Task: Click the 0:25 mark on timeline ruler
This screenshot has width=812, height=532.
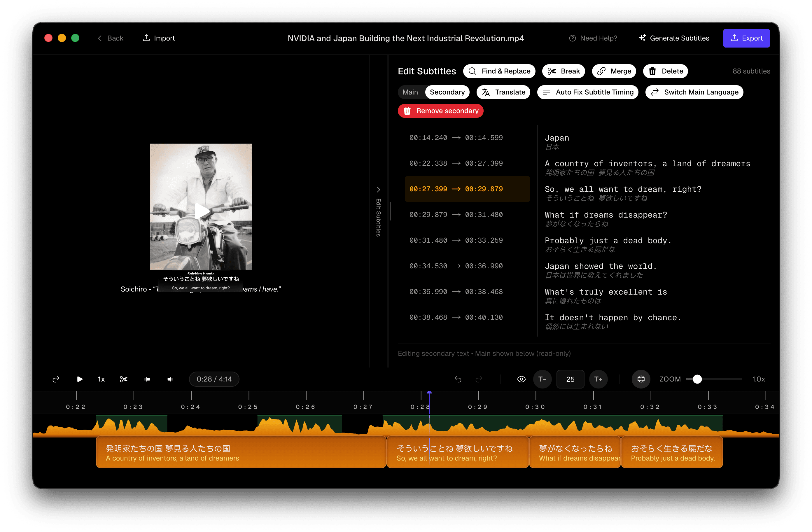Action: (248, 407)
